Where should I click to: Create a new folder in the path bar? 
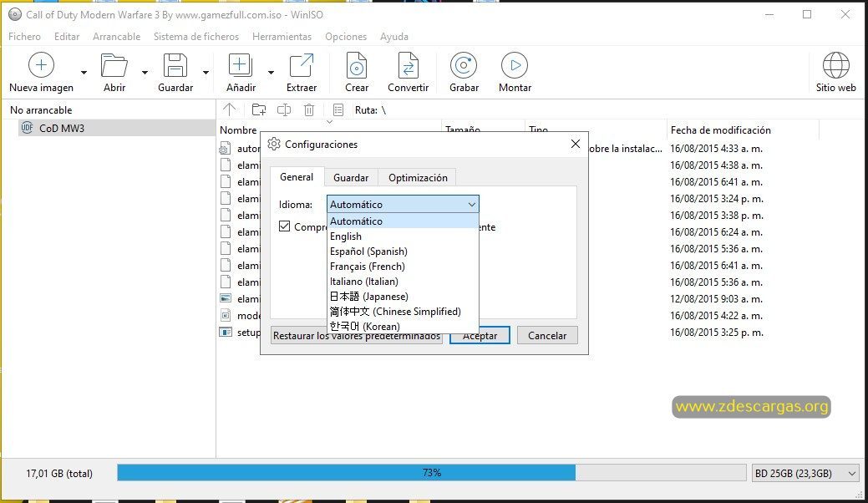[258, 109]
